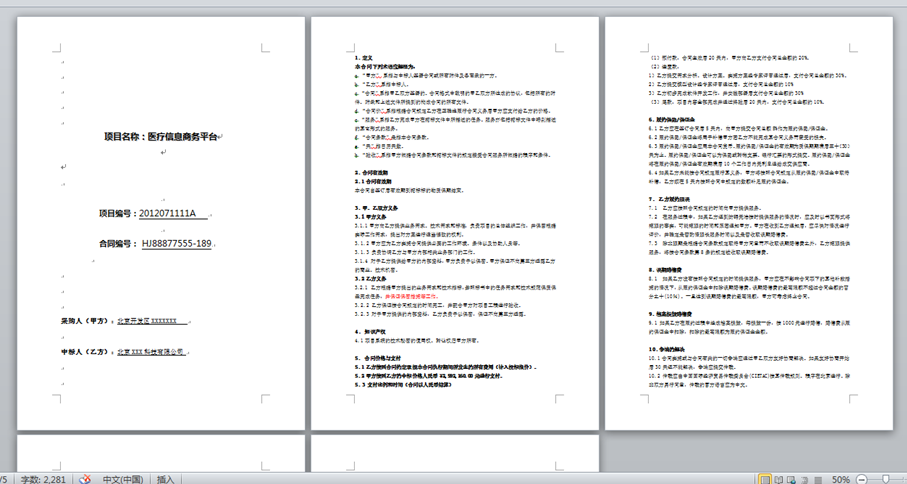
Task: Toggle the 插入 insert mode indicator
Action: tap(165, 479)
